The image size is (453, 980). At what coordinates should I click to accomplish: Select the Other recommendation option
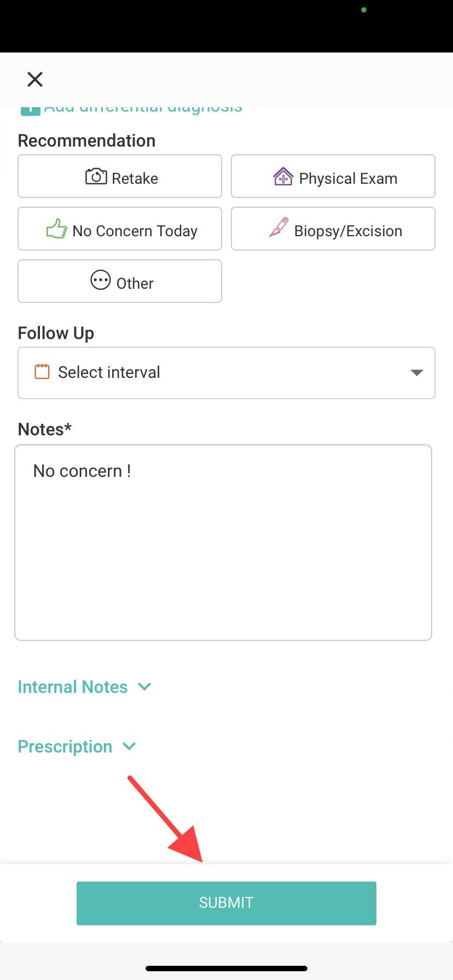click(x=120, y=281)
